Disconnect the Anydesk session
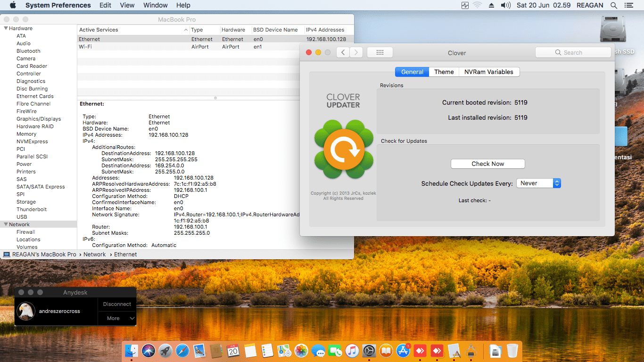 [117, 304]
